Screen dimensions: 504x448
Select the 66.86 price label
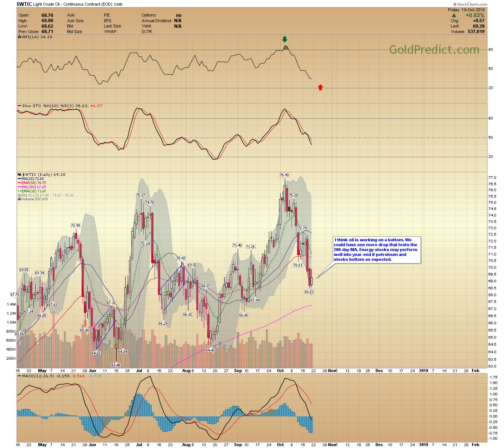[244, 315]
